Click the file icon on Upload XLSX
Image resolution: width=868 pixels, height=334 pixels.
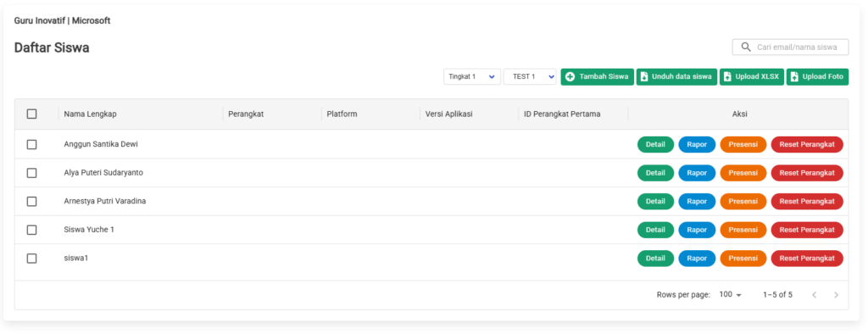pos(727,77)
